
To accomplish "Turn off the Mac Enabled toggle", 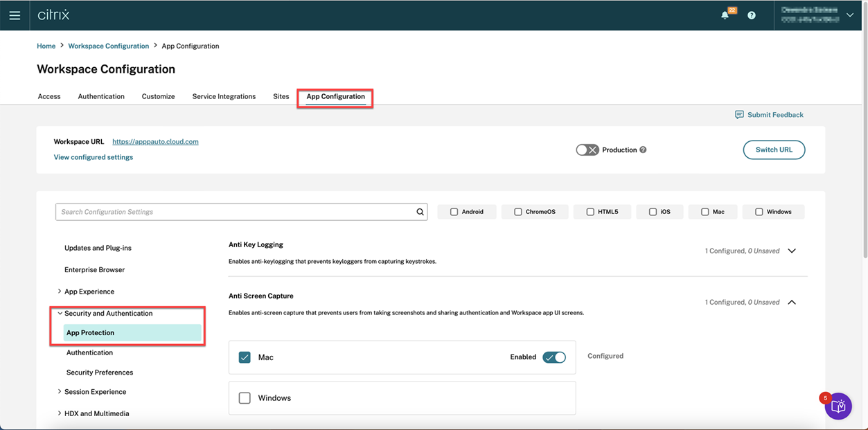I will click(x=554, y=357).
